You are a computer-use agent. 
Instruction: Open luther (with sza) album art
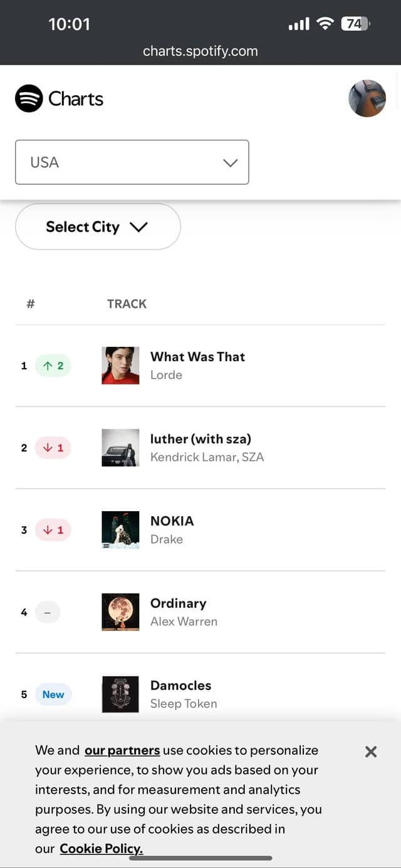coord(120,448)
